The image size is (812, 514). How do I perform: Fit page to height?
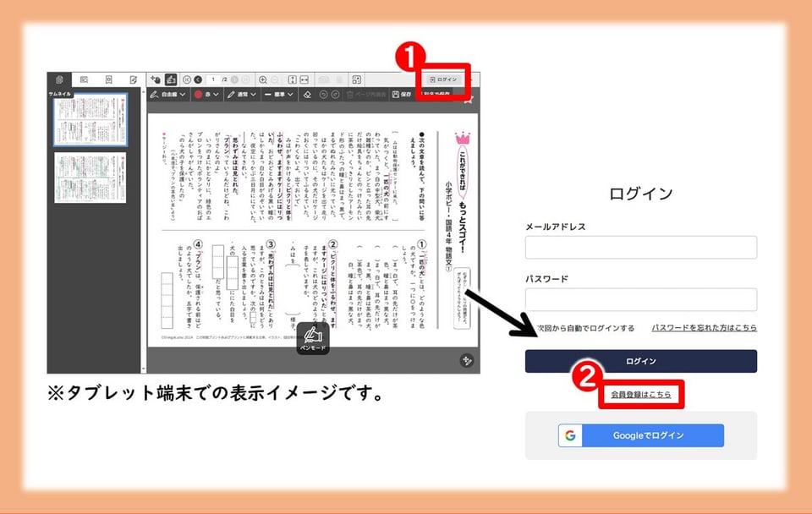(x=292, y=79)
